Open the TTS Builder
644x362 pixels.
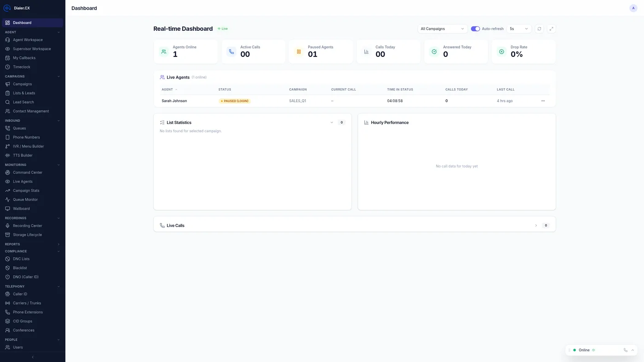(22, 155)
